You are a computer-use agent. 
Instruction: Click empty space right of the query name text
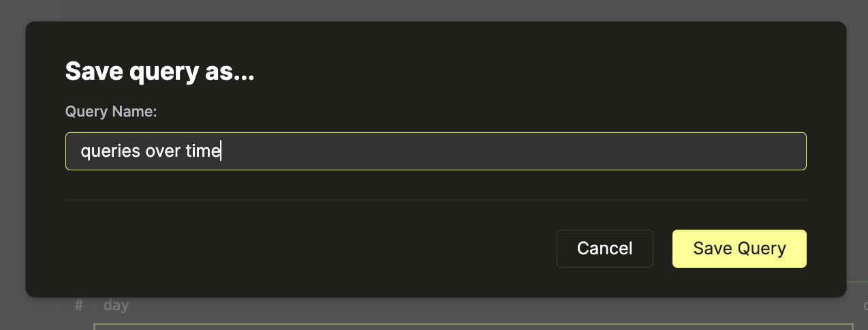coord(511,151)
